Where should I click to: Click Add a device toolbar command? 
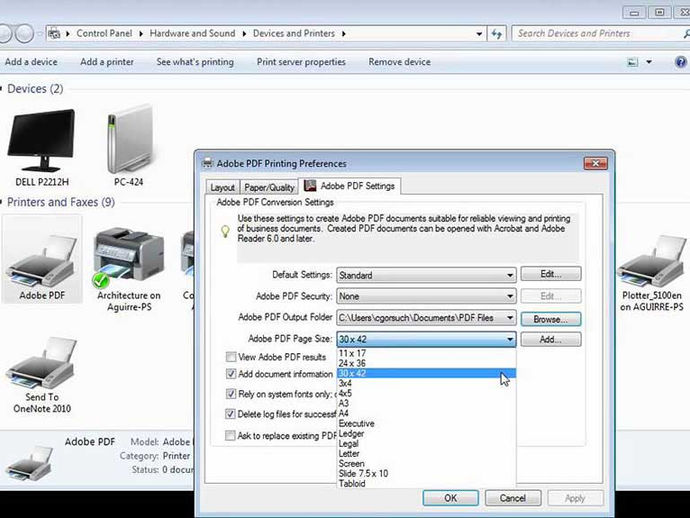pos(31,62)
